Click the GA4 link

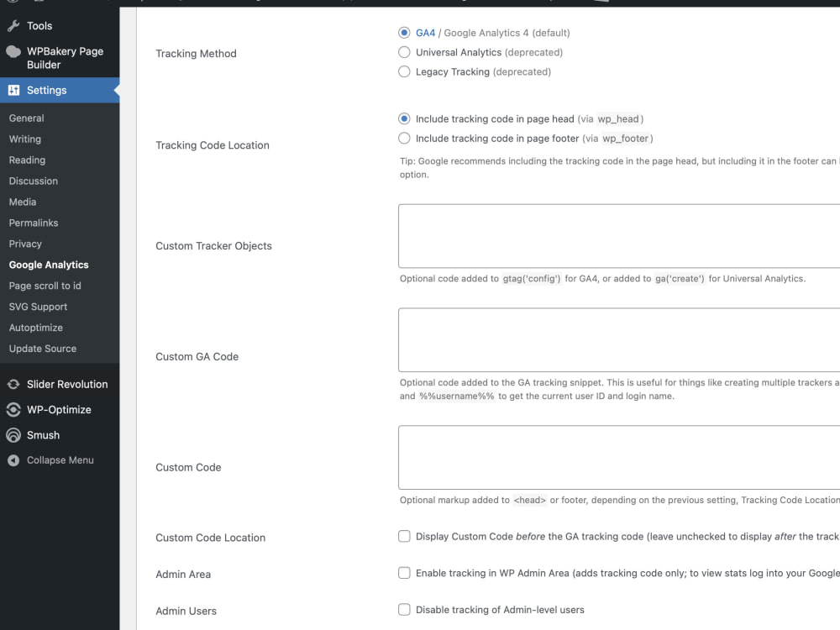pyautogui.click(x=425, y=33)
